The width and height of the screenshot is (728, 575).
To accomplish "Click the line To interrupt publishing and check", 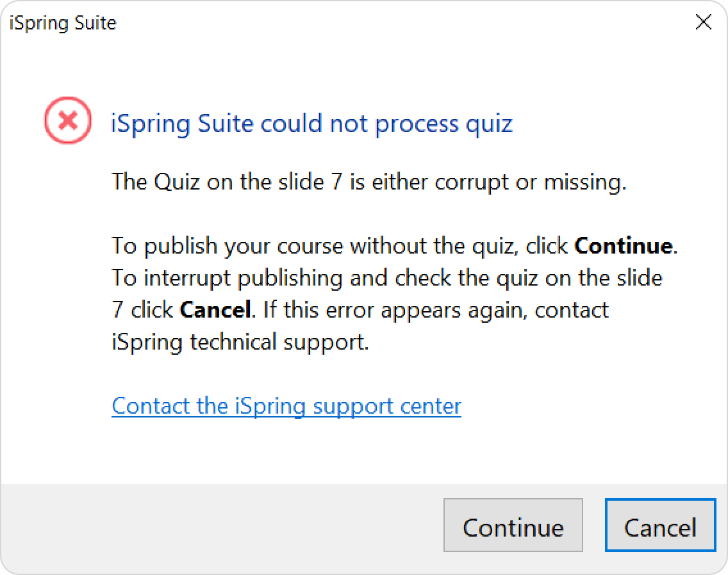I will pyautogui.click(x=387, y=278).
